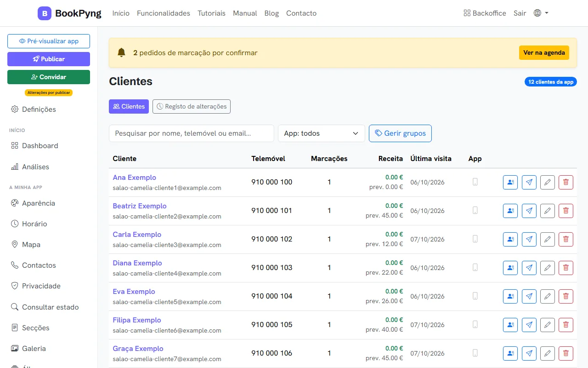Screen dimensions: 588x368
Task: Click the notification bell icon
Action: (121, 52)
